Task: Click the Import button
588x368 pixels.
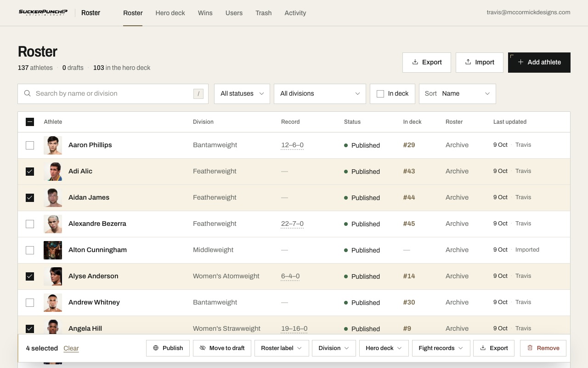Action: [480, 62]
